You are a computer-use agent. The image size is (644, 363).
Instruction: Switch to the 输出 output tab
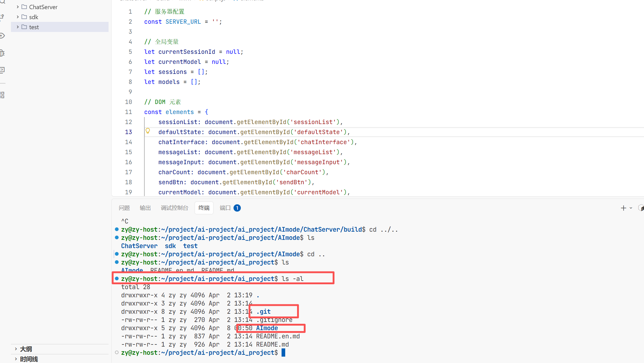[x=145, y=208]
